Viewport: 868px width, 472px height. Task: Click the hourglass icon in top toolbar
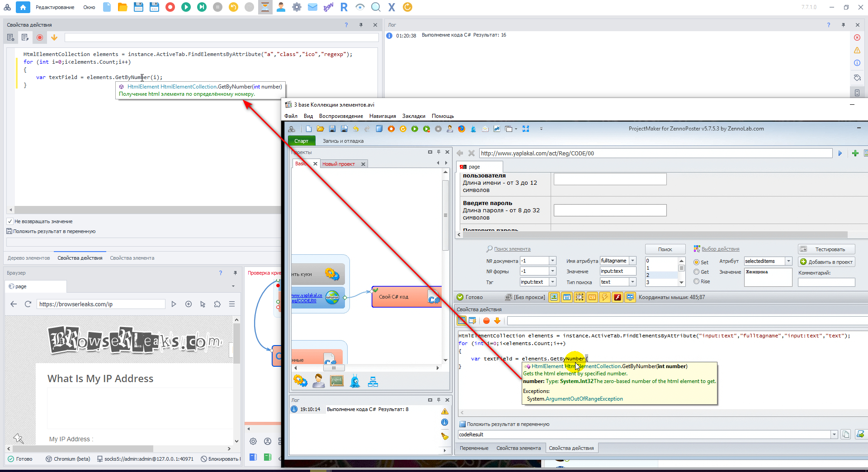[x=265, y=7]
